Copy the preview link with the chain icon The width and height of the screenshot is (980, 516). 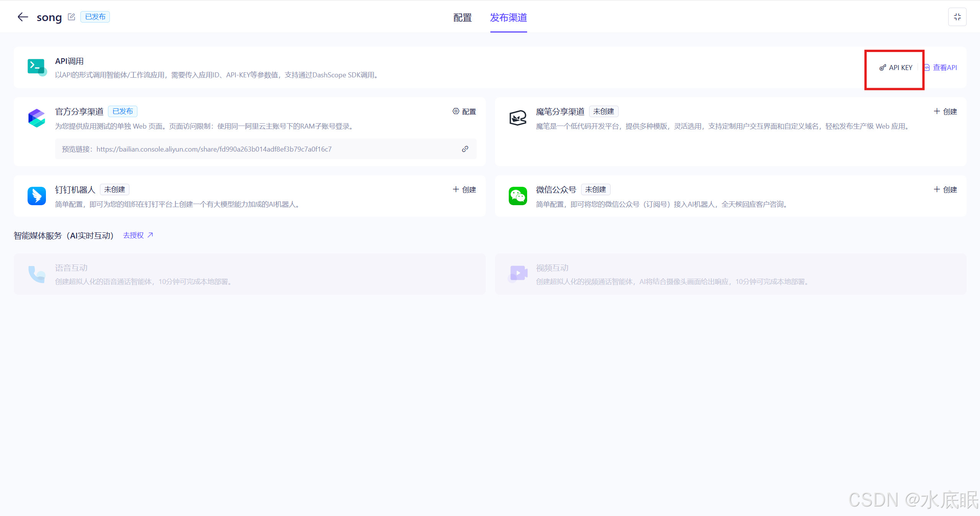coord(465,149)
